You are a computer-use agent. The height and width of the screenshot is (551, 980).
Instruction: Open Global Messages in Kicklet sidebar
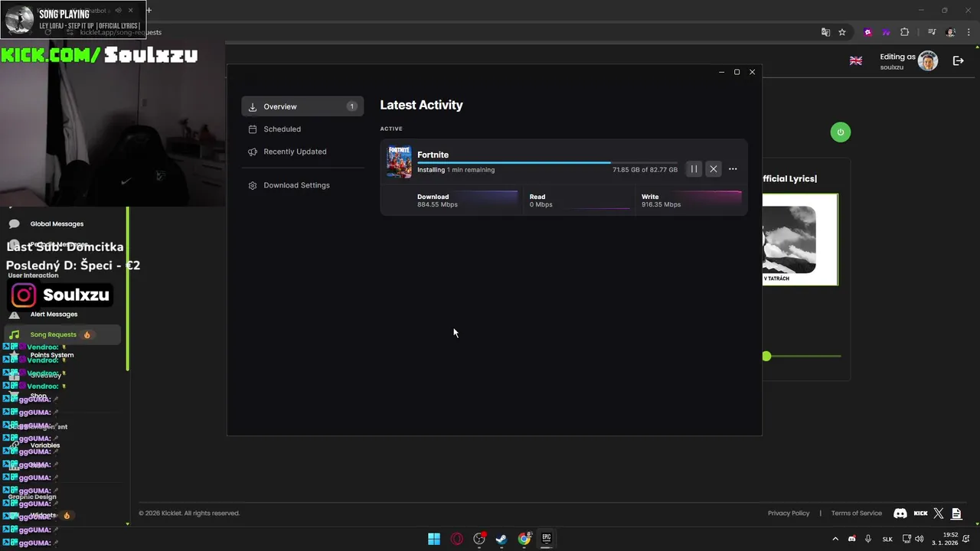(x=57, y=224)
